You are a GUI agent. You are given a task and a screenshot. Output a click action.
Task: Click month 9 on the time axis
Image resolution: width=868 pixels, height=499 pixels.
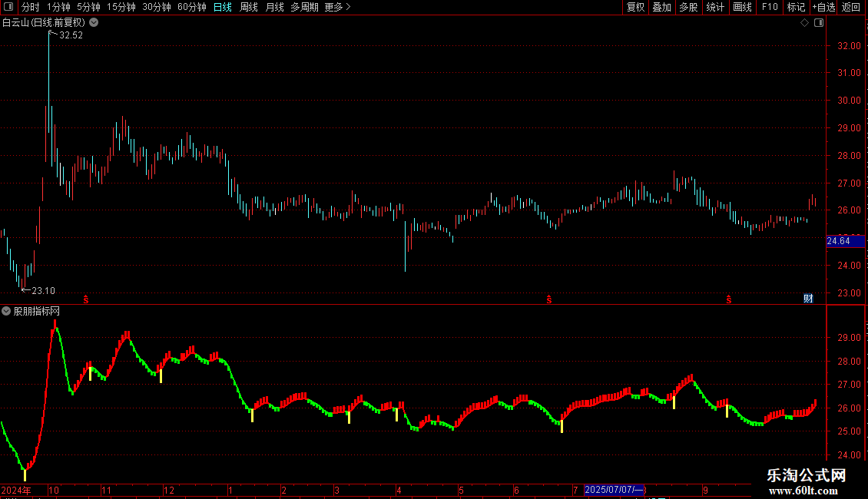click(x=705, y=490)
